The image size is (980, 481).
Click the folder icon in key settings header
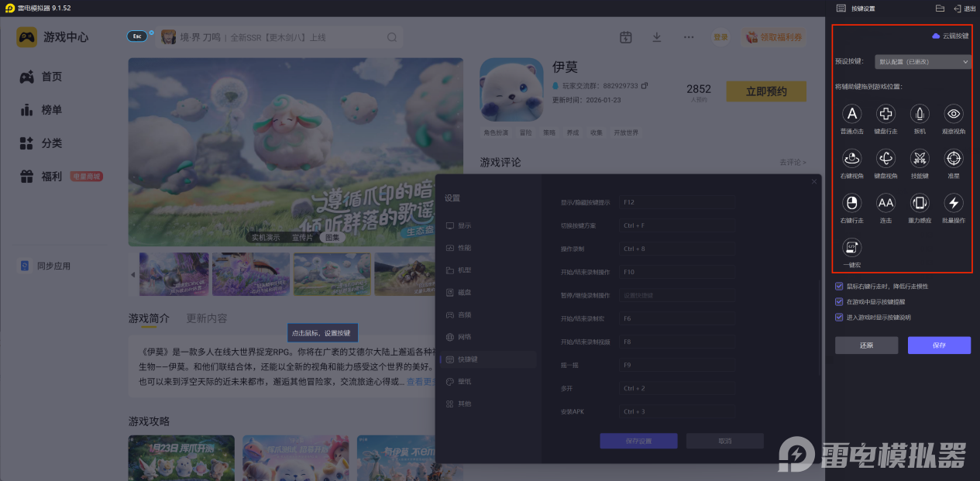940,9
